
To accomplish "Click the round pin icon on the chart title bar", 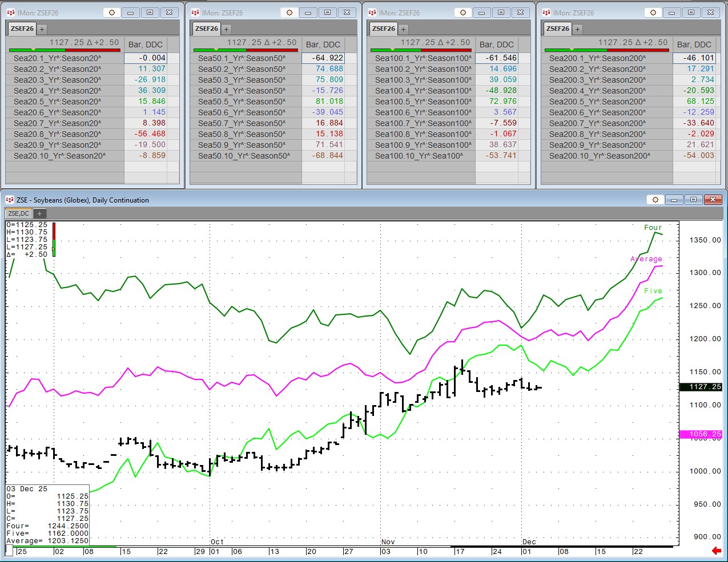I will (x=655, y=200).
